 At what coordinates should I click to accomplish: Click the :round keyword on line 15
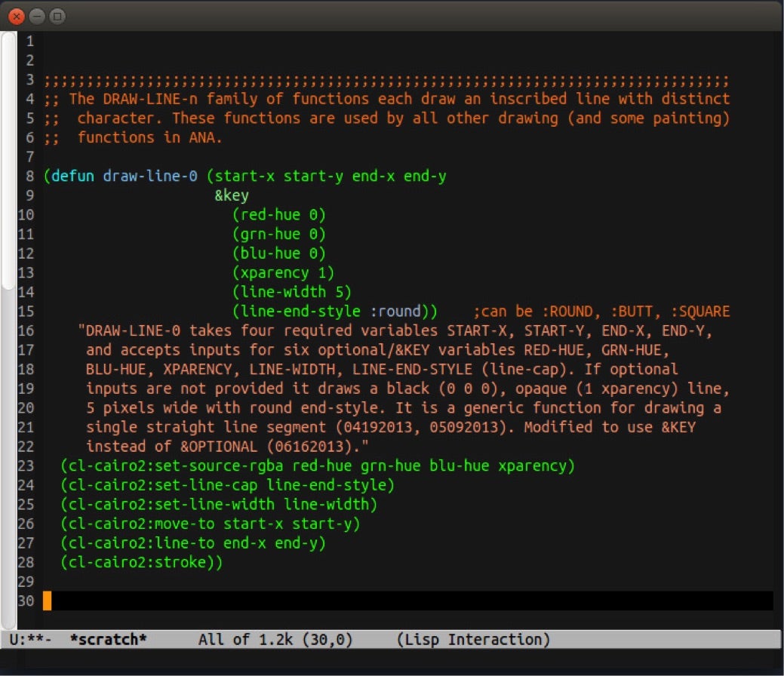point(395,312)
